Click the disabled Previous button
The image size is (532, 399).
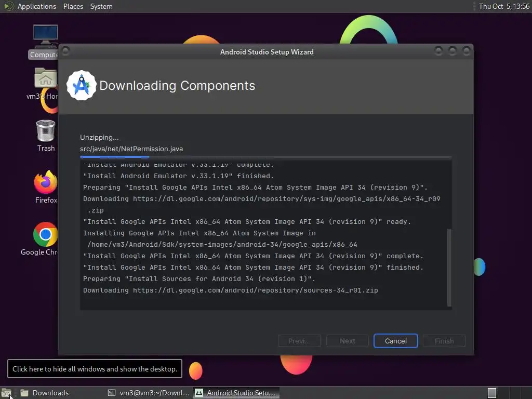[299, 341]
